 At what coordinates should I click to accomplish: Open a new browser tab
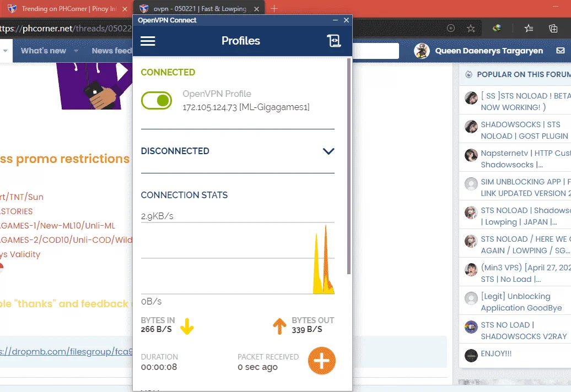click(x=274, y=8)
